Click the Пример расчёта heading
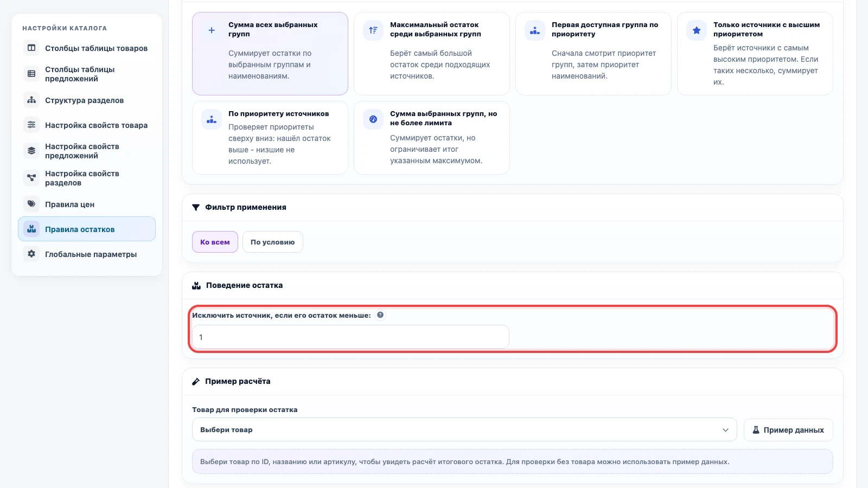The height and width of the screenshot is (488, 868). (238, 382)
